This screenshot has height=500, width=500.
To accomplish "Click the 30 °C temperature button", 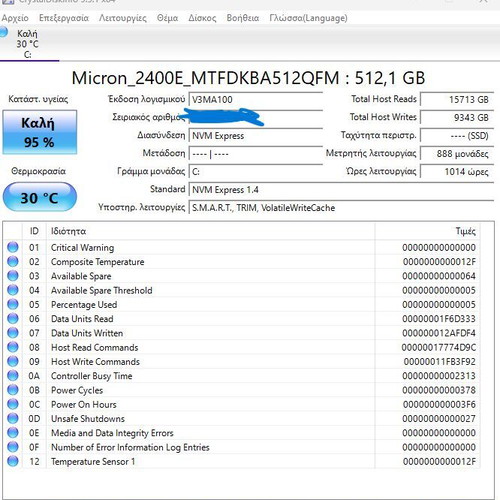I will tap(40, 197).
